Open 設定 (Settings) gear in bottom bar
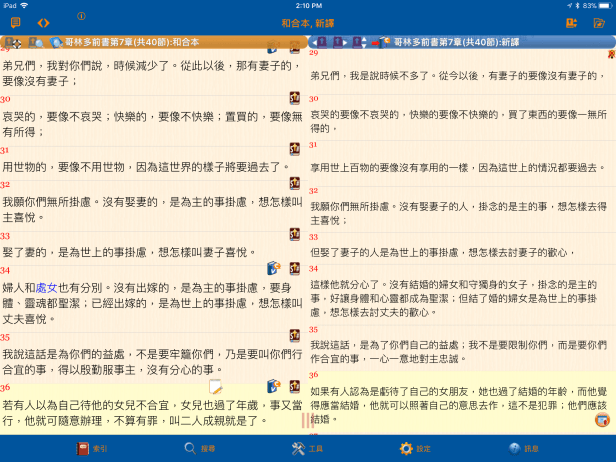This screenshot has height=462, width=616. [x=415, y=449]
